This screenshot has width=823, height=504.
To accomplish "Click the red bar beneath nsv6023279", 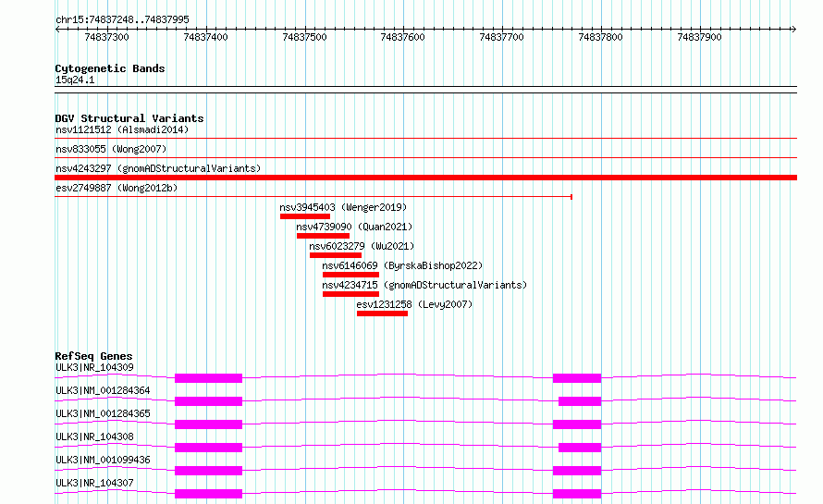I will 336,255.
